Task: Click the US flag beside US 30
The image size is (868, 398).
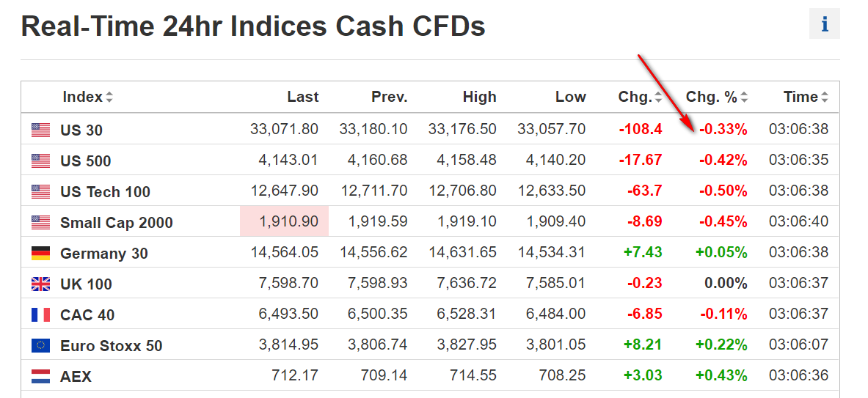Action: coord(40,130)
